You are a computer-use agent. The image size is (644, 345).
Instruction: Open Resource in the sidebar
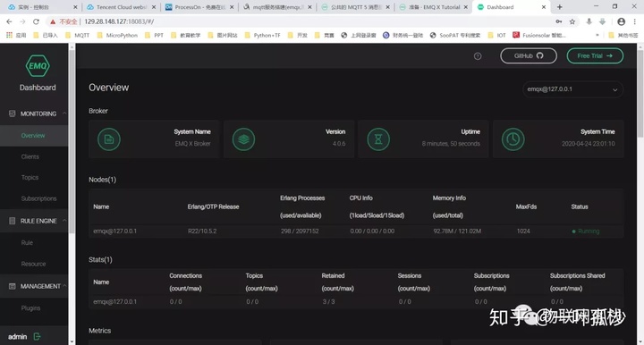pyautogui.click(x=34, y=264)
